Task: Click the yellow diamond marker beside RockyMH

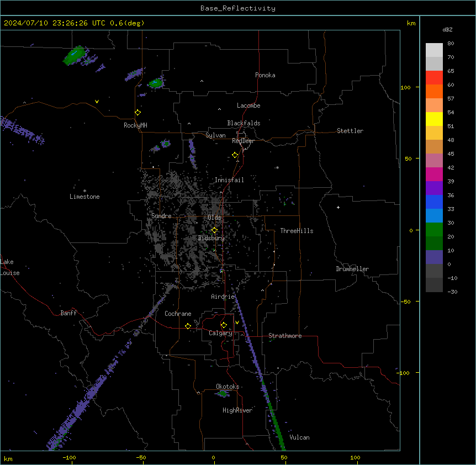Action: pyautogui.click(x=137, y=113)
